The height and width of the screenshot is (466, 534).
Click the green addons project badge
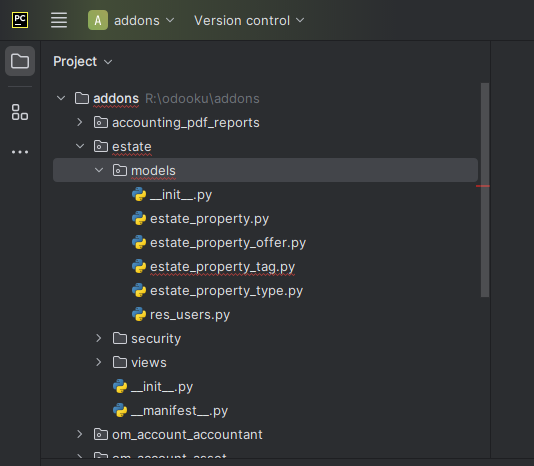coord(98,20)
